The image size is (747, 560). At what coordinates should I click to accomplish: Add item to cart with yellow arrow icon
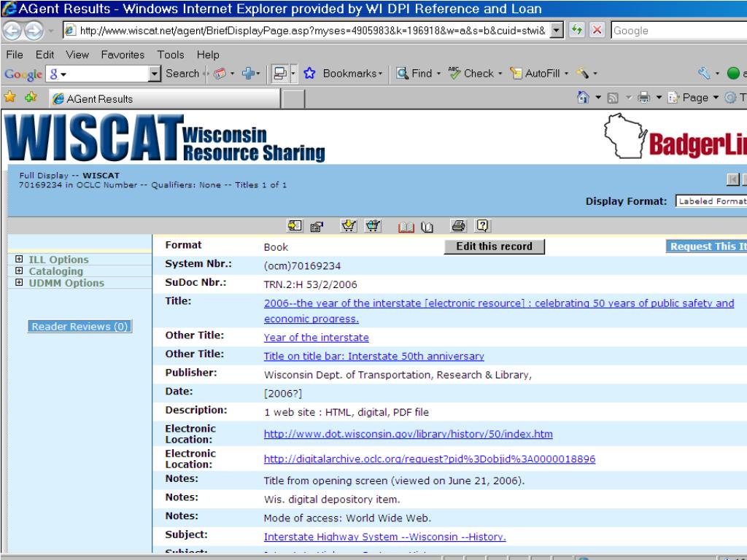[349, 226]
